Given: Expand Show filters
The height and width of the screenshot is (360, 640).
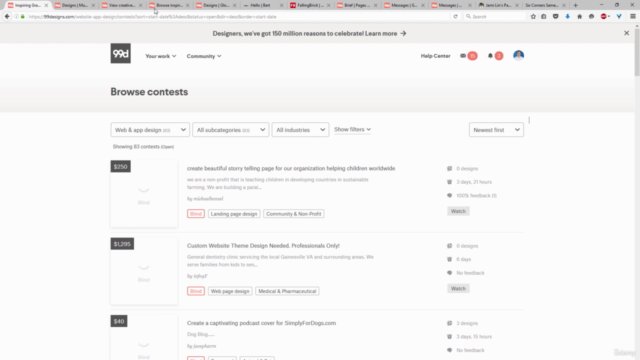Looking at the screenshot, I should tap(352, 129).
